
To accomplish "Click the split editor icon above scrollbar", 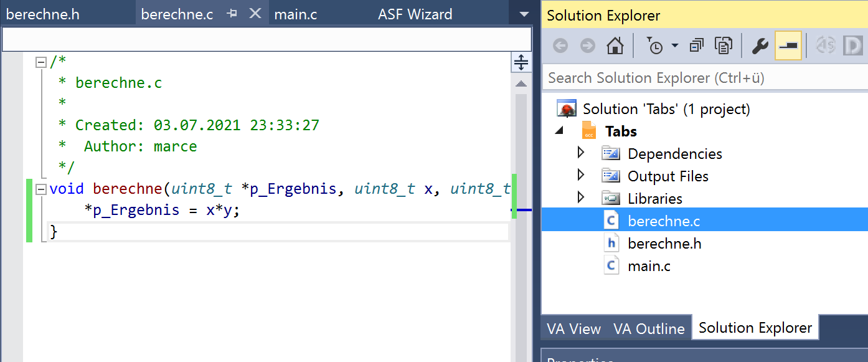I will [x=521, y=62].
